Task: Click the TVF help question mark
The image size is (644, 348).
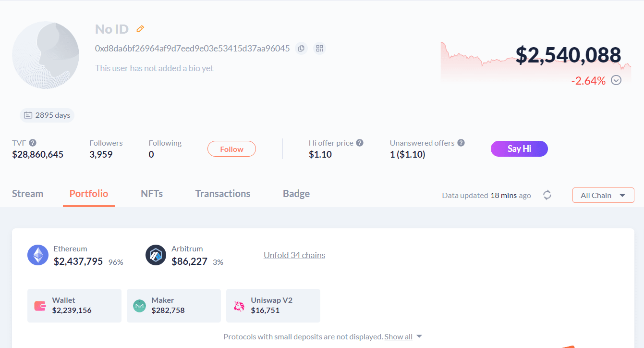Action: point(33,143)
